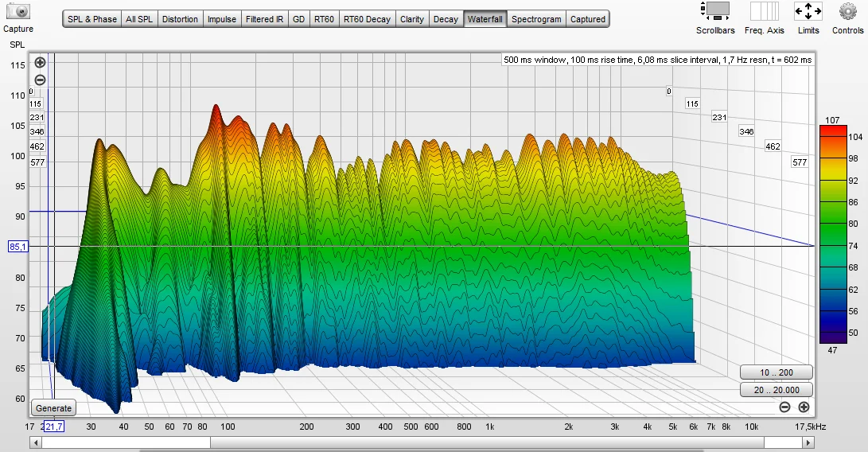Open the Controls gear icon
Screen dimensions: 868x452
coord(847,11)
